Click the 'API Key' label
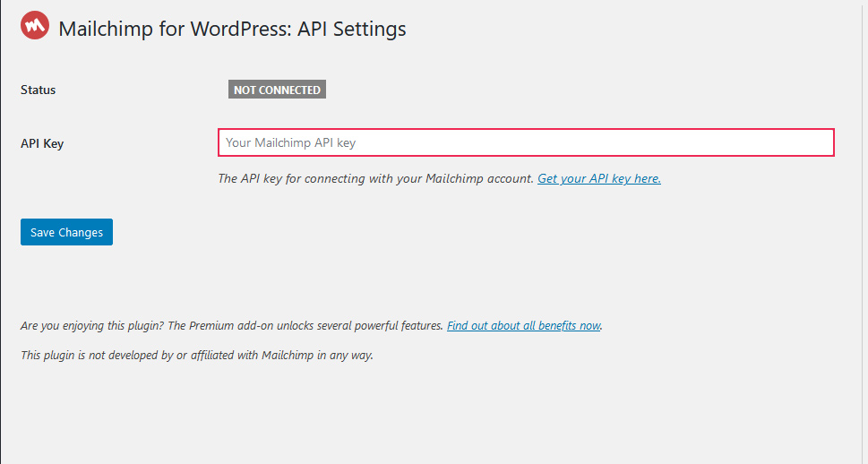 pos(42,143)
